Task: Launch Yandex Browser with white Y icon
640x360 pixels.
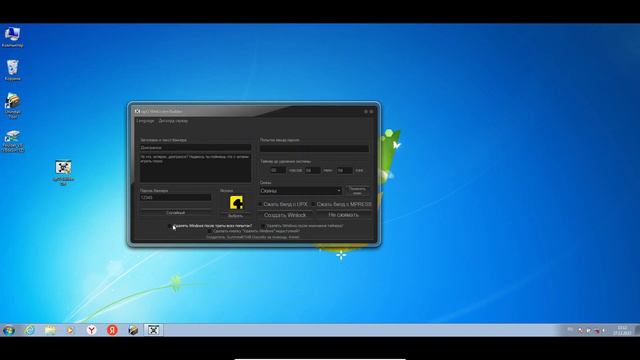Action: pyautogui.click(x=91, y=330)
